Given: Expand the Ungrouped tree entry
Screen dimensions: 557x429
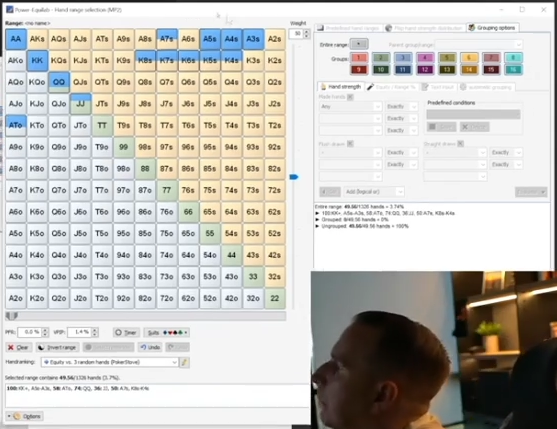Looking at the screenshot, I should (317, 226).
